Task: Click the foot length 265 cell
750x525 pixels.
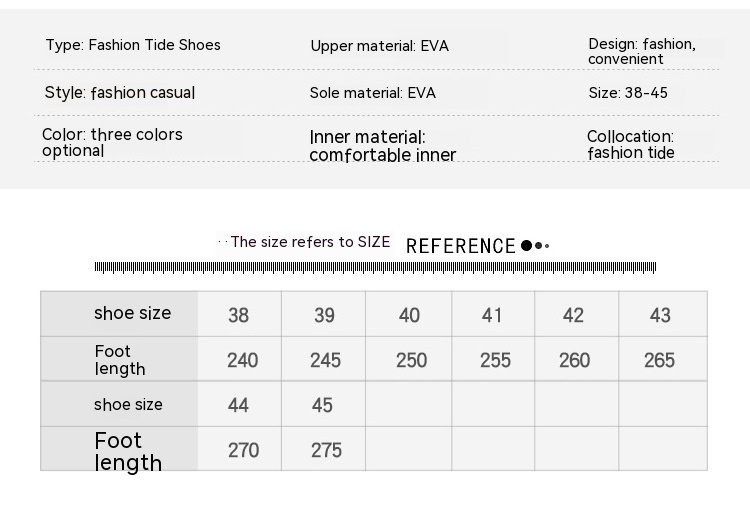Action: tap(660, 360)
